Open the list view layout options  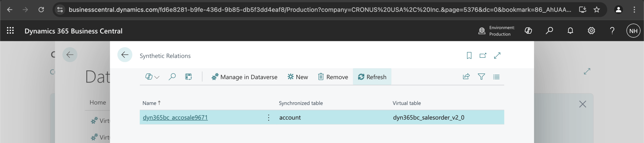[x=496, y=77]
